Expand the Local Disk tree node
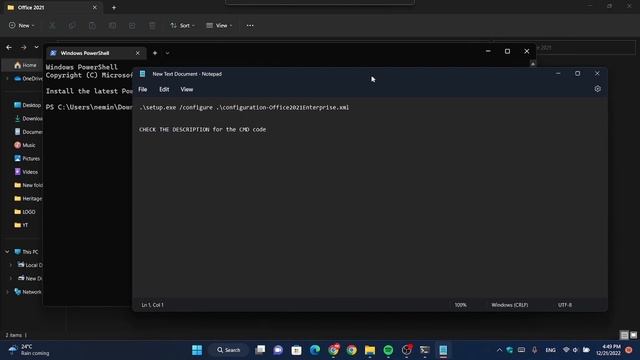Screen dimensions: 640x360 tap(11, 265)
